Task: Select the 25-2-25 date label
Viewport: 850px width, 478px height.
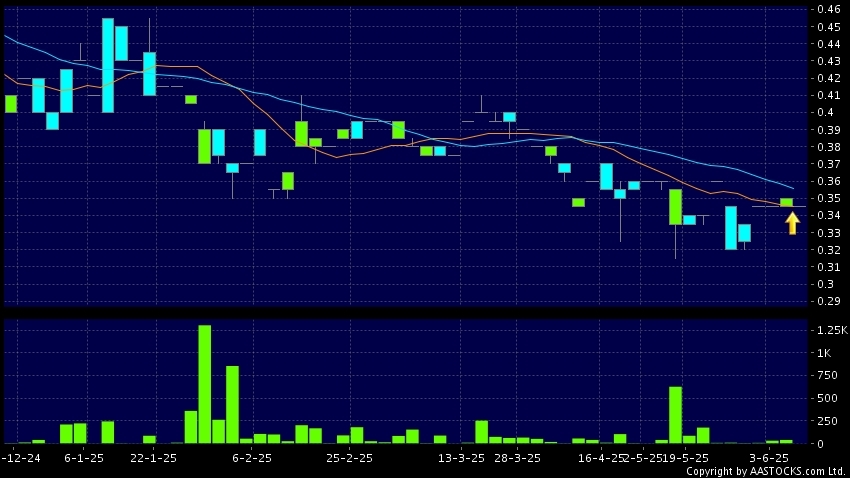Action: 350,458
